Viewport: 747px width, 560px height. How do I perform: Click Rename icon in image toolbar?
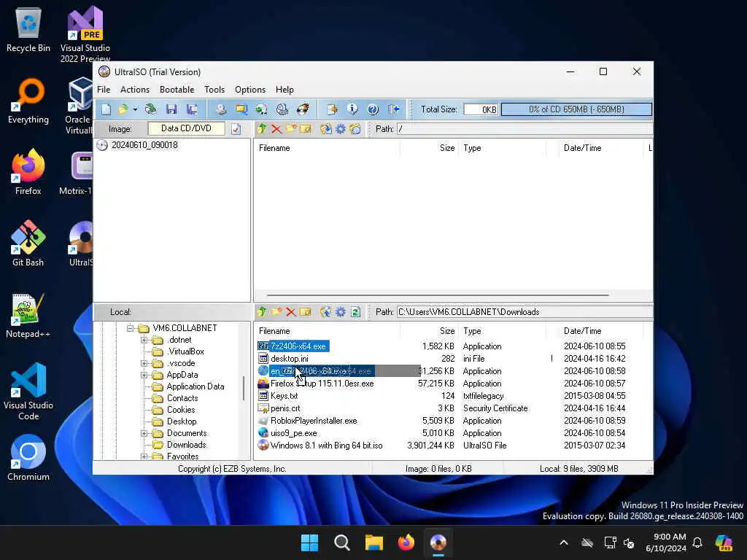306,128
